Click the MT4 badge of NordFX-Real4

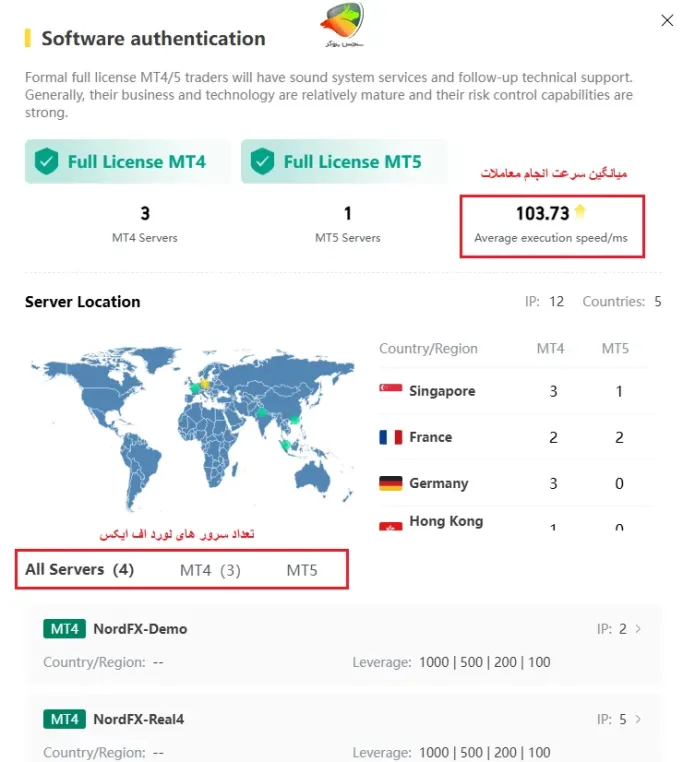(x=64, y=719)
